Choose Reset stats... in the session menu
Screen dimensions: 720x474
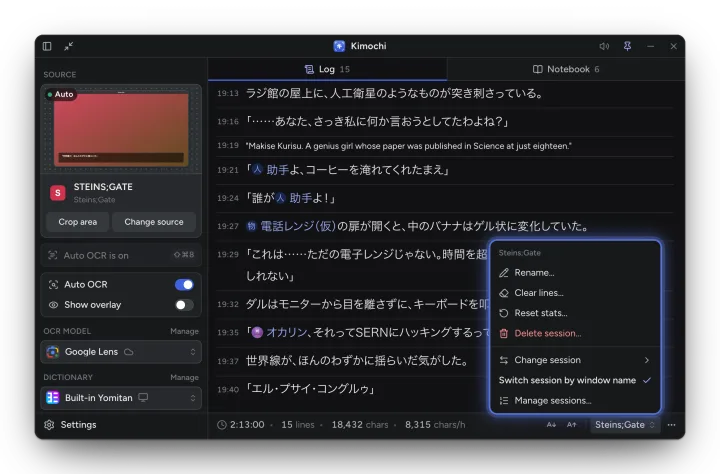(575, 313)
